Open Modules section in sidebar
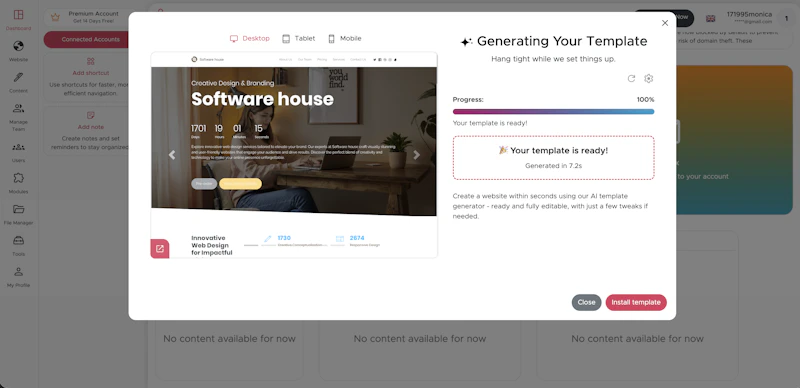 pos(18,183)
